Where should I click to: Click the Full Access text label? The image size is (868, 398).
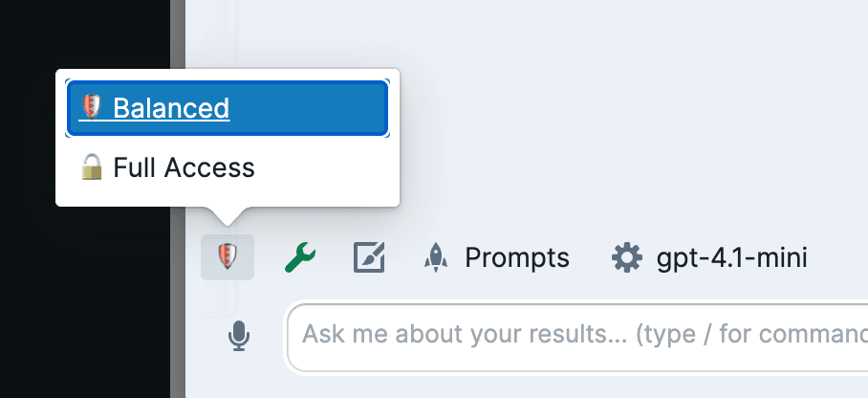184,169
